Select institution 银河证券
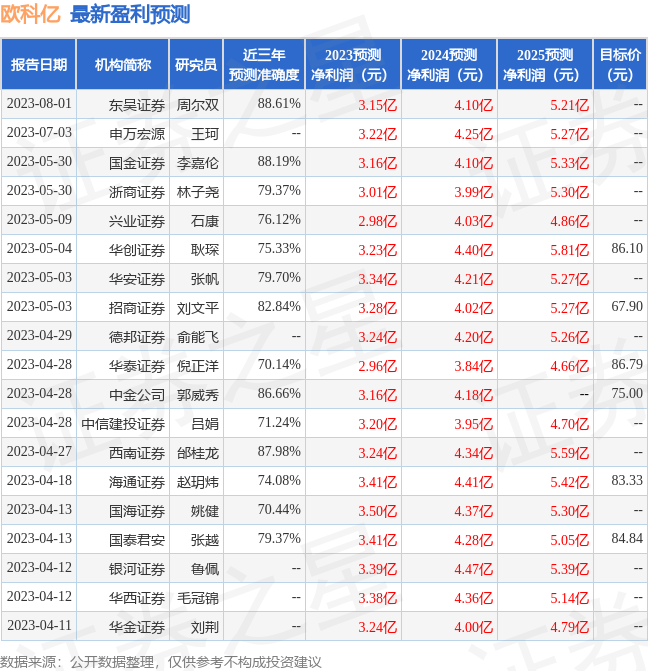The image size is (648, 671). (x=137, y=570)
